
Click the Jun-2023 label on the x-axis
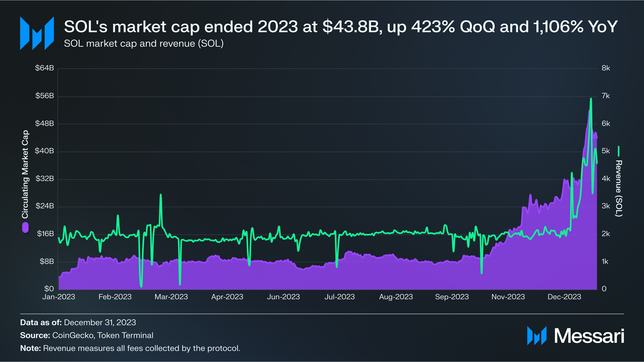coord(283,297)
